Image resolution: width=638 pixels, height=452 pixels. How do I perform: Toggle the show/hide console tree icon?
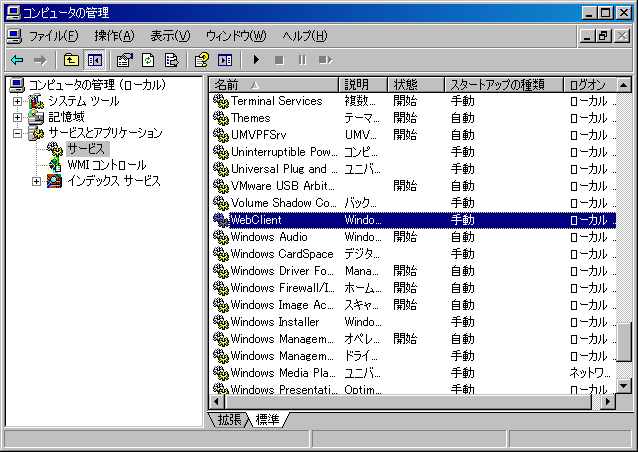point(95,60)
